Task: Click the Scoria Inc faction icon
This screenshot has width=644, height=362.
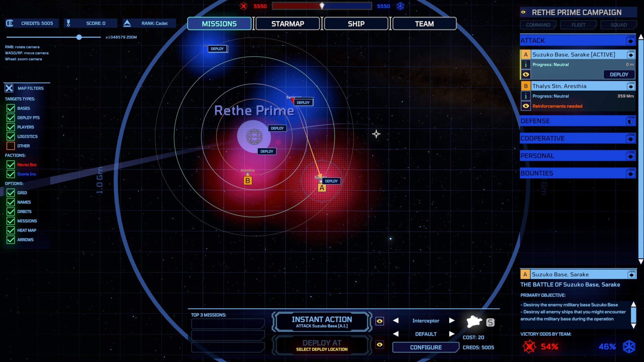Action: (x=10, y=174)
